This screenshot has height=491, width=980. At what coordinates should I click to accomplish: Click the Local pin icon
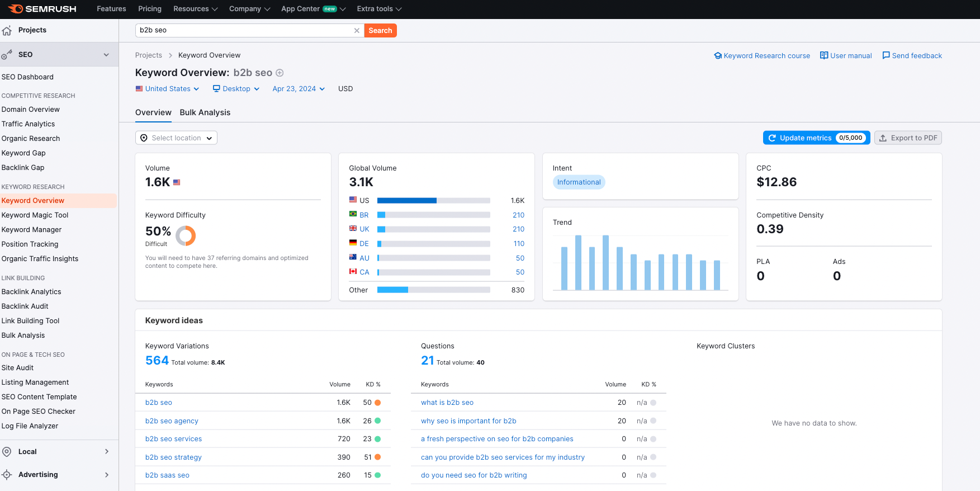pos(7,452)
